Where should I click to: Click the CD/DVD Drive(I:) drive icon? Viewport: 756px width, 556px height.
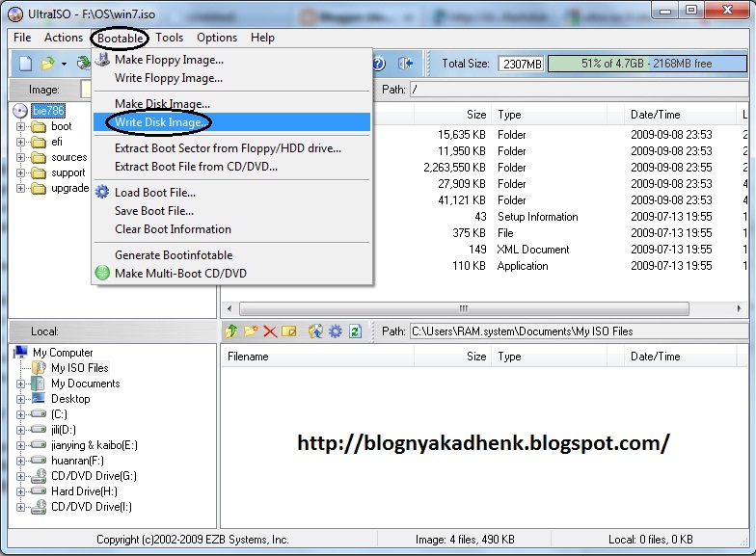click(39, 507)
